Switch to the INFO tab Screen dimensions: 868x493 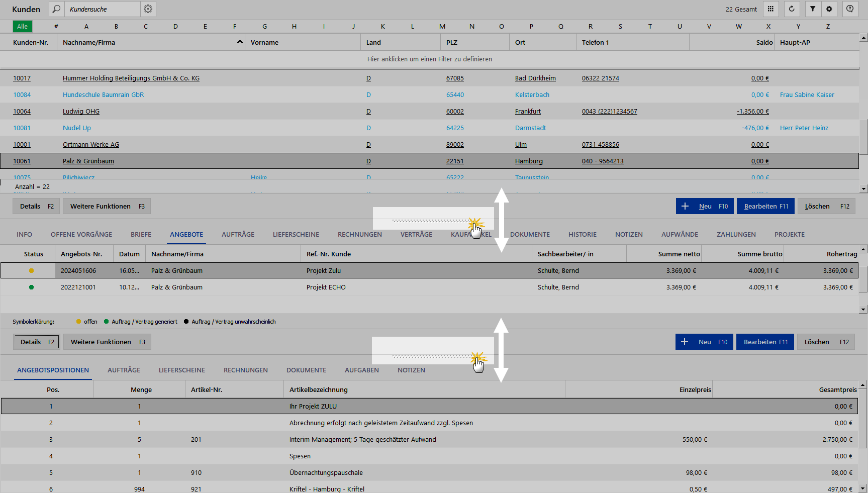(24, 235)
